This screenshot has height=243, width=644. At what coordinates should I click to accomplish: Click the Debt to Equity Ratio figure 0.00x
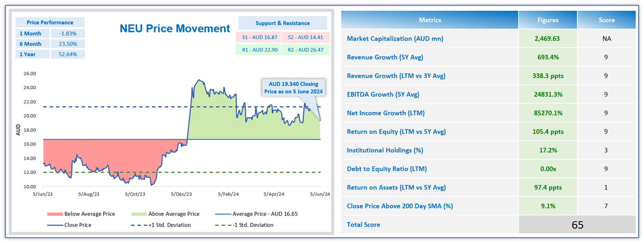point(547,169)
